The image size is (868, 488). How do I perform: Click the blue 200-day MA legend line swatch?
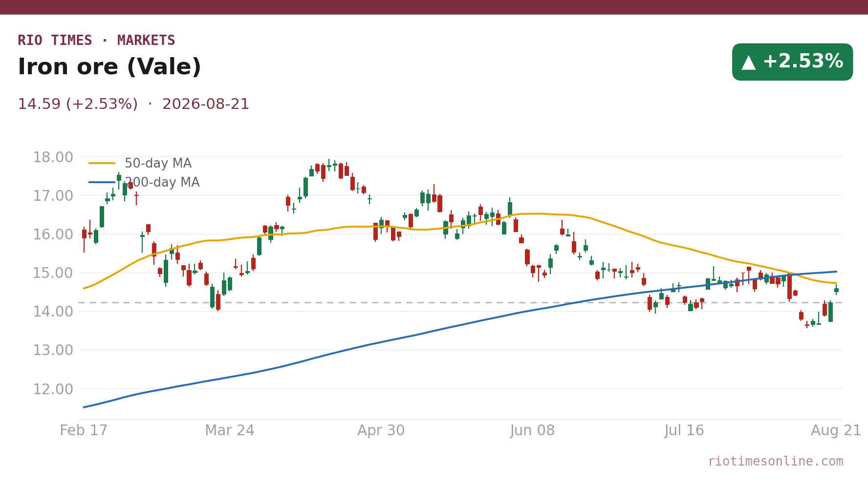[102, 183]
